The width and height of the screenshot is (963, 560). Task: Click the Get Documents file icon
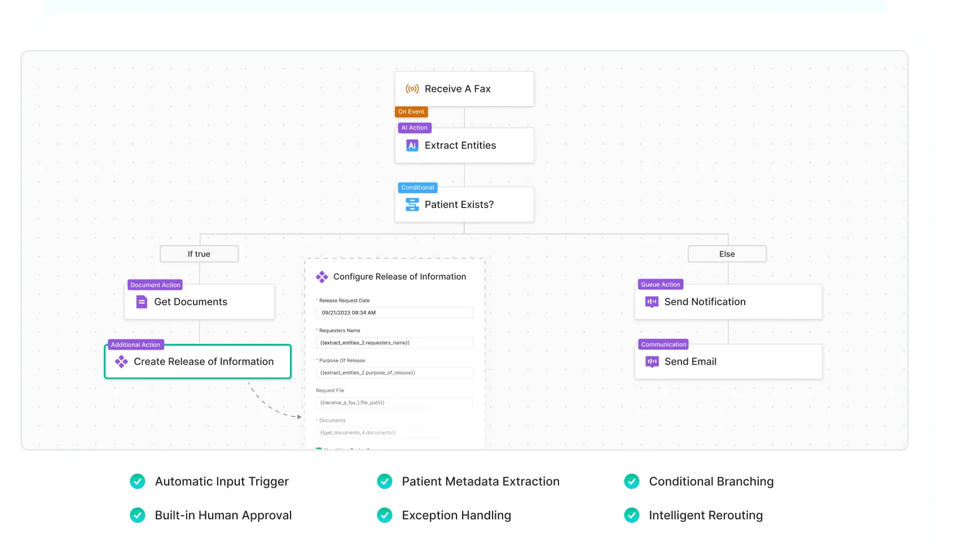[x=142, y=302]
